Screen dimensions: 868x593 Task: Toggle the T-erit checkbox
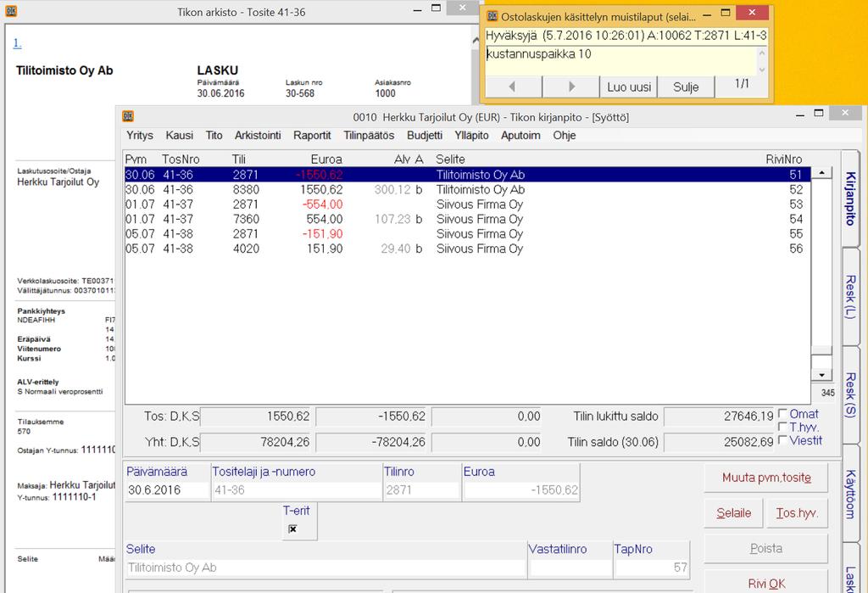[292, 529]
